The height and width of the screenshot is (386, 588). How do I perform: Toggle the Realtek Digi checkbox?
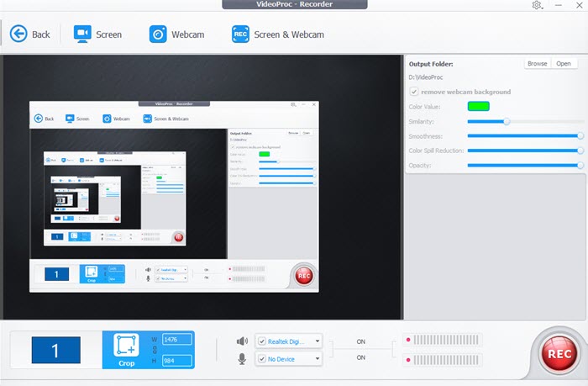click(262, 341)
